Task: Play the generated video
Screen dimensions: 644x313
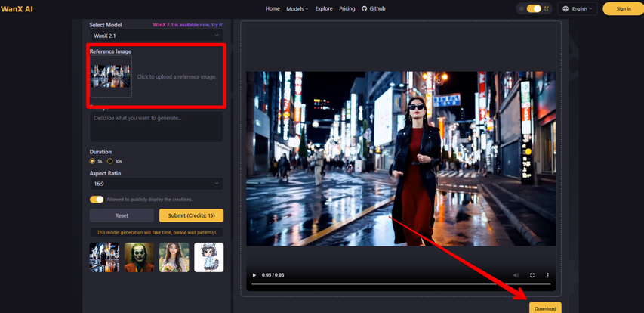Action: (254, 275)
